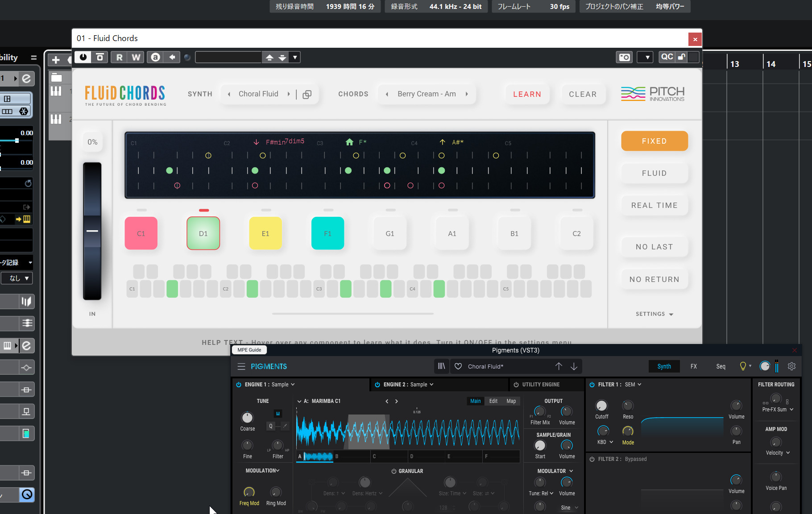Click the QC quick controls button
812x514 pixels.
pos(667,57)
